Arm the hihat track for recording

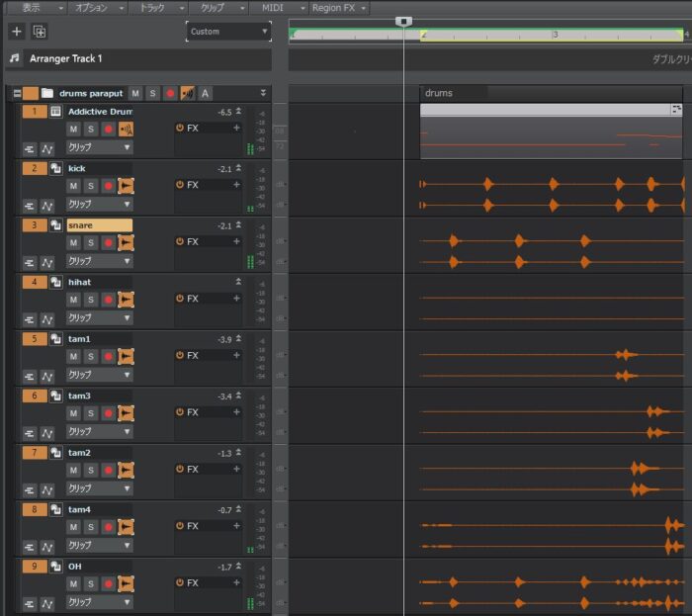click(108, 300)
